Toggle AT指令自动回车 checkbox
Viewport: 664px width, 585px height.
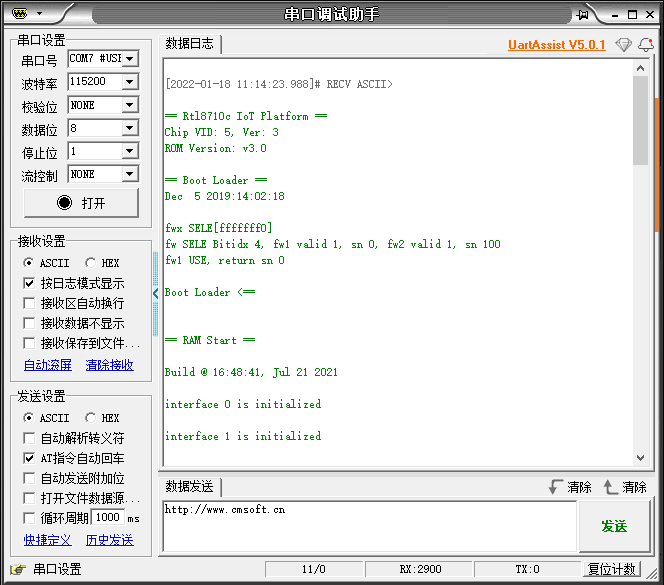(x=29, y=458)
